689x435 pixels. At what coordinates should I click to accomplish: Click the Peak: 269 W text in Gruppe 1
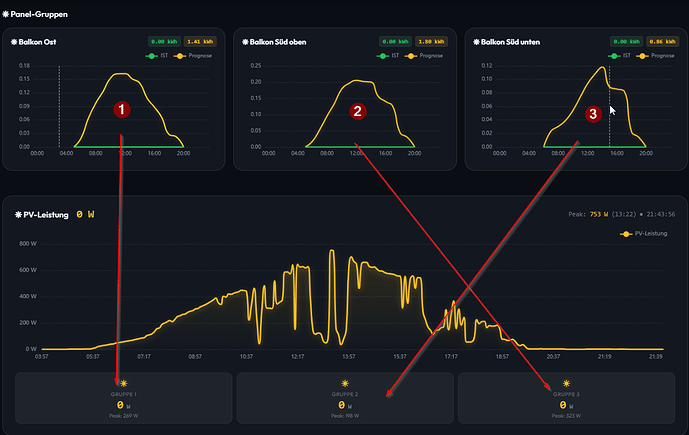tap(123, 416)
